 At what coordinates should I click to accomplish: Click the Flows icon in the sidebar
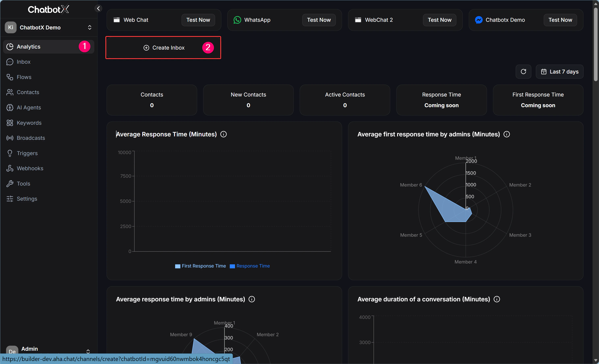coord(10,77)
